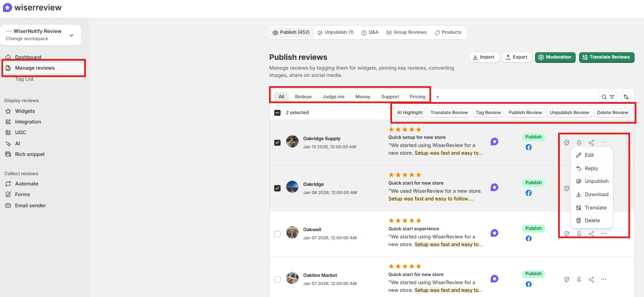Screen dimensions: 644x297
Task: Deselect all via the header checkbox
Action: 277,112
